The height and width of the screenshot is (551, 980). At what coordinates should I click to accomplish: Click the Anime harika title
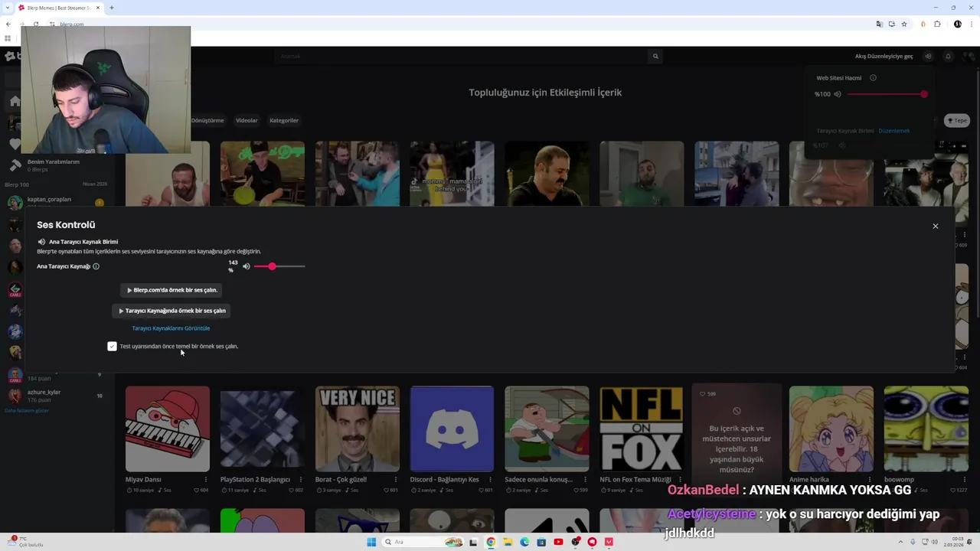809,480
